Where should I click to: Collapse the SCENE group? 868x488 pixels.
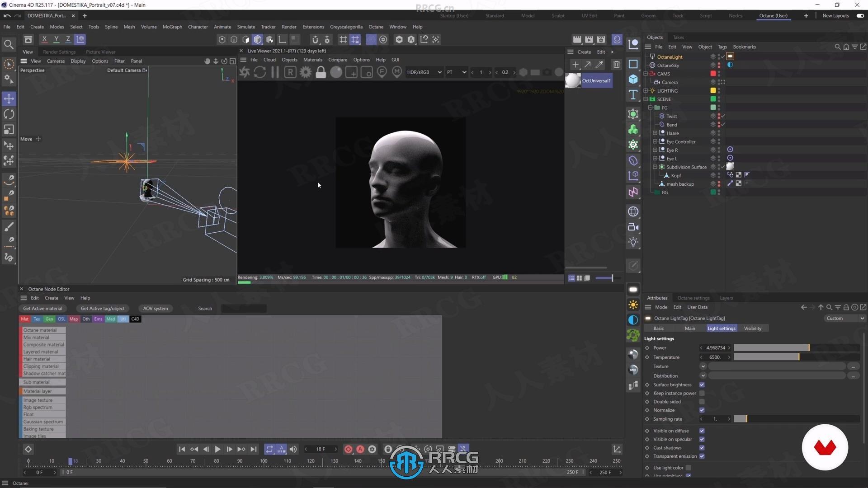646,99
